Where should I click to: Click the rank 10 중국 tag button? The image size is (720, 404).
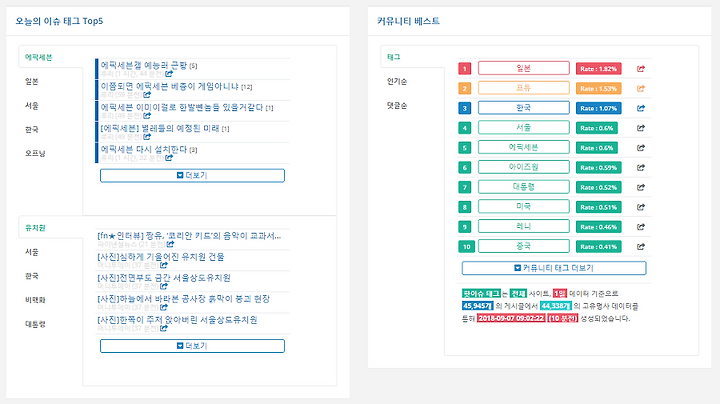(523, 246)
